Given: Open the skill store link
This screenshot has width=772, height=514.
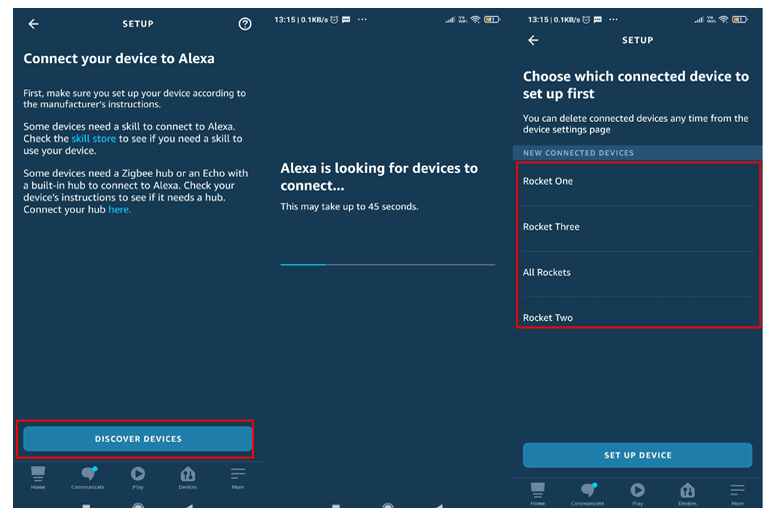Looking at the screenshot, I should [x=94, y=139].
